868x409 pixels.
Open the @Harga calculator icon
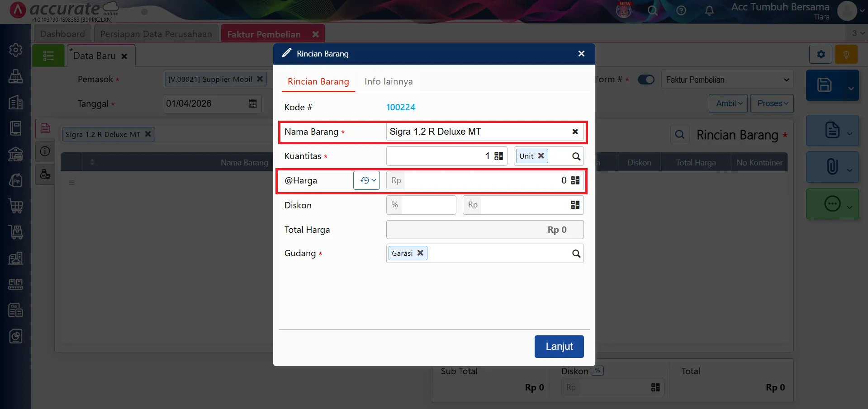point(575,180)
